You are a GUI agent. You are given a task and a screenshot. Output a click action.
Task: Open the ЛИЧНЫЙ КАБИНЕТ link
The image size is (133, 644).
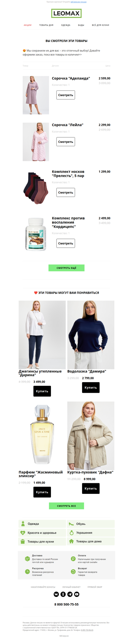(71, 587)
